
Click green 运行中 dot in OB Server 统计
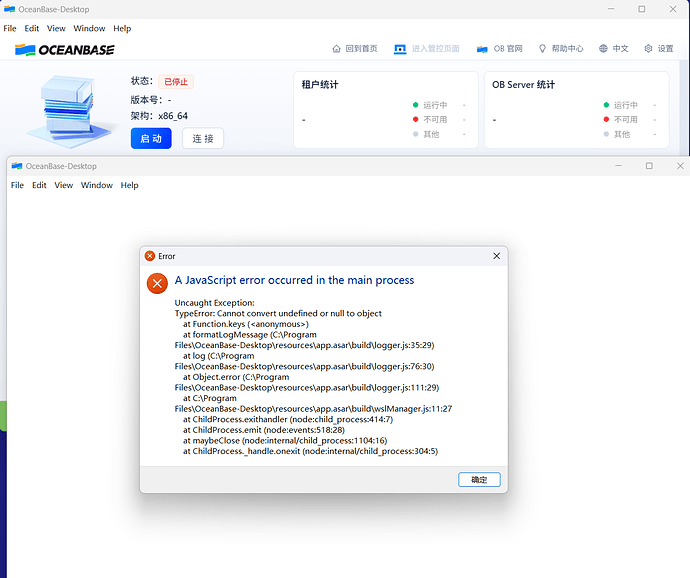606,105
